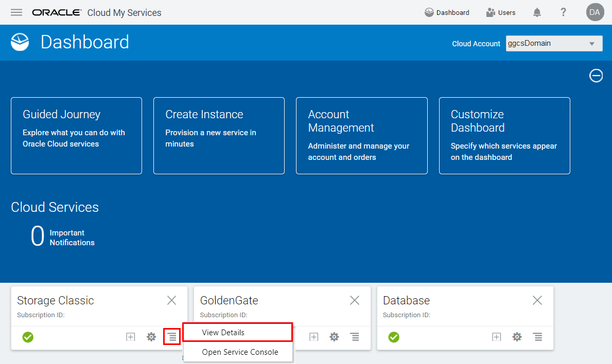
Task: Open the Storage Classic settings gear
Action: point(151,337)
